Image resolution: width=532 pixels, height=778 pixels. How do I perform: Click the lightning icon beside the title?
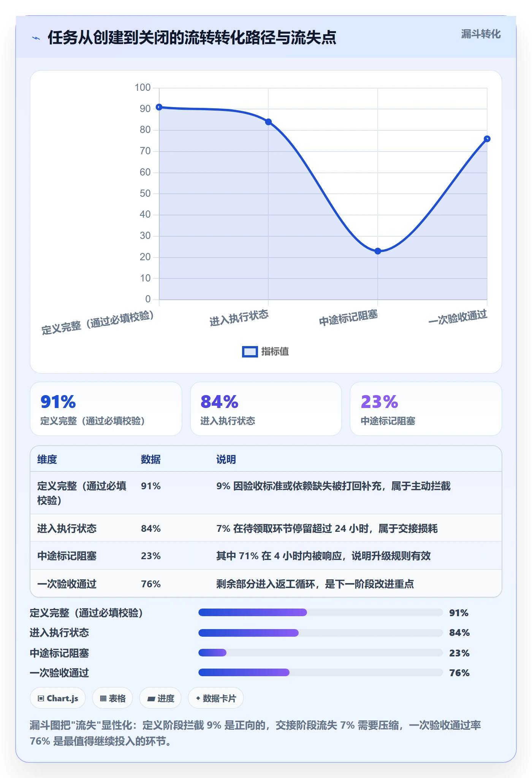tap(36, 38)
